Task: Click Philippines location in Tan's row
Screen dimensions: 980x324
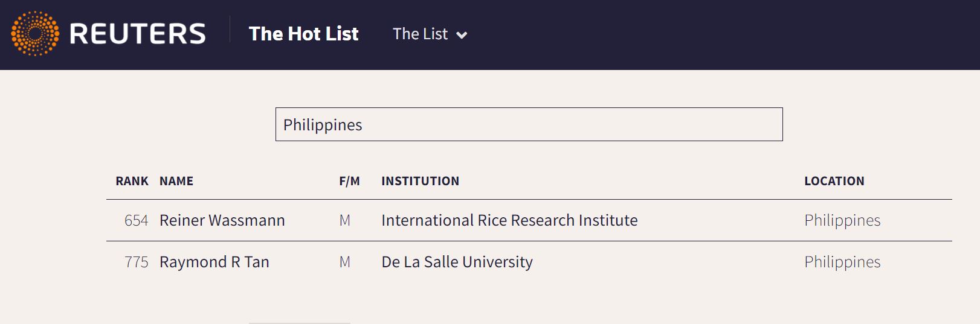Action: (842, 262)
